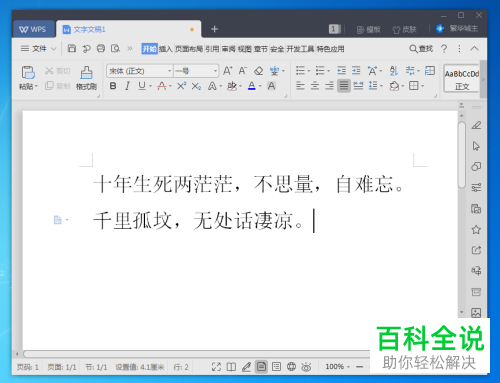The image size is (500, 383).
Task: Toggle Bold formatting
Action: pos(113,86)
